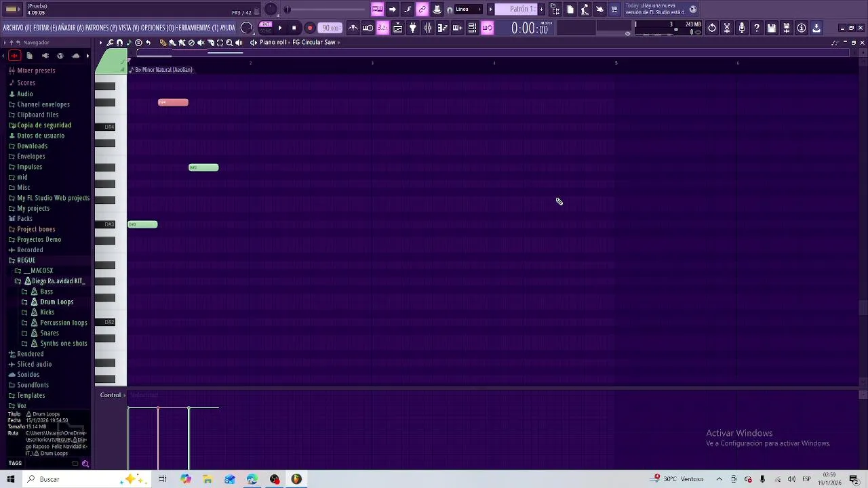The image size is (868, 488).
Task: Open project info icon
Action: coord(802,28)
